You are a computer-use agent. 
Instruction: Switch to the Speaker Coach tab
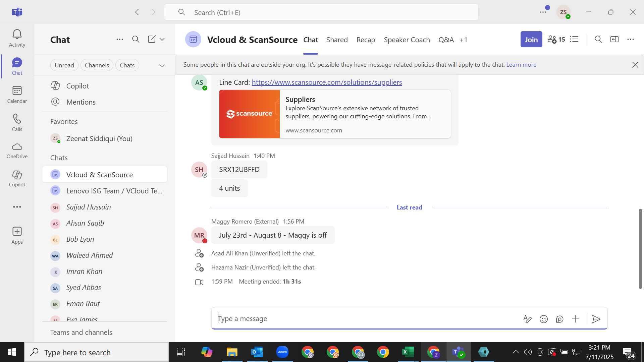(407, 40)
